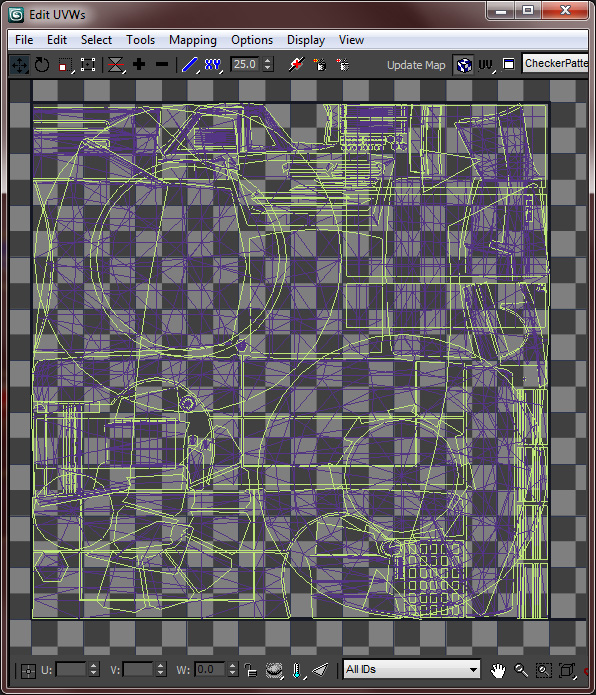Toggle Show Map checker cube button

point(464,65)
